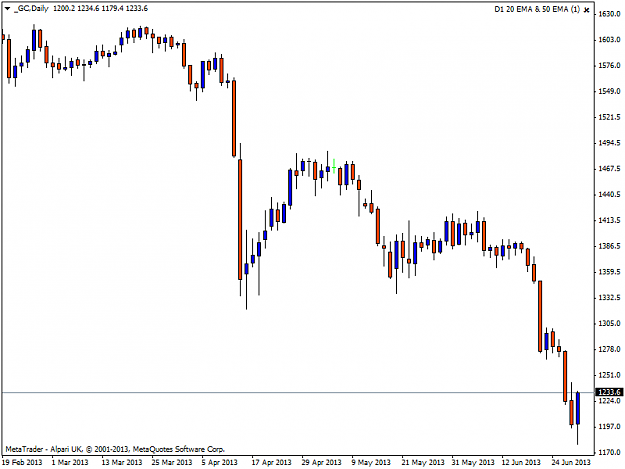Click the 1 Mar 2013 date label

pyautogui.click(x=70, y=462)
